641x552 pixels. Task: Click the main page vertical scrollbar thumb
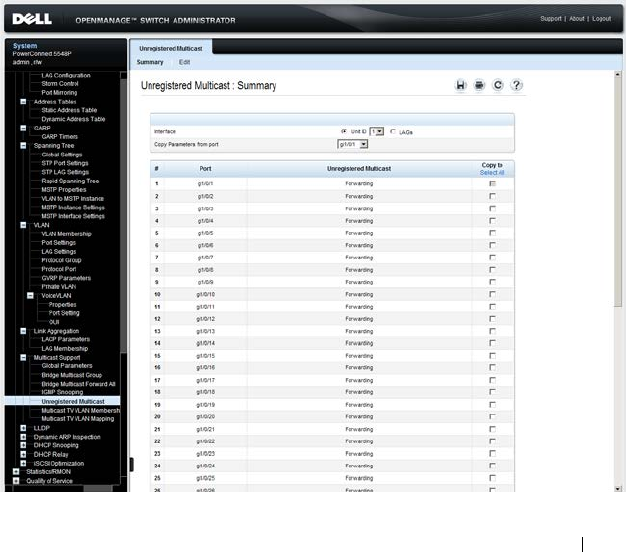pyautogui.click(x=618, y=193)
